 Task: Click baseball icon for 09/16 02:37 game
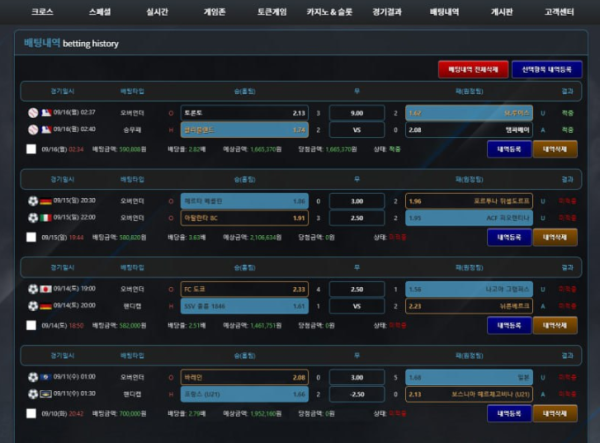tap(33, 113)
